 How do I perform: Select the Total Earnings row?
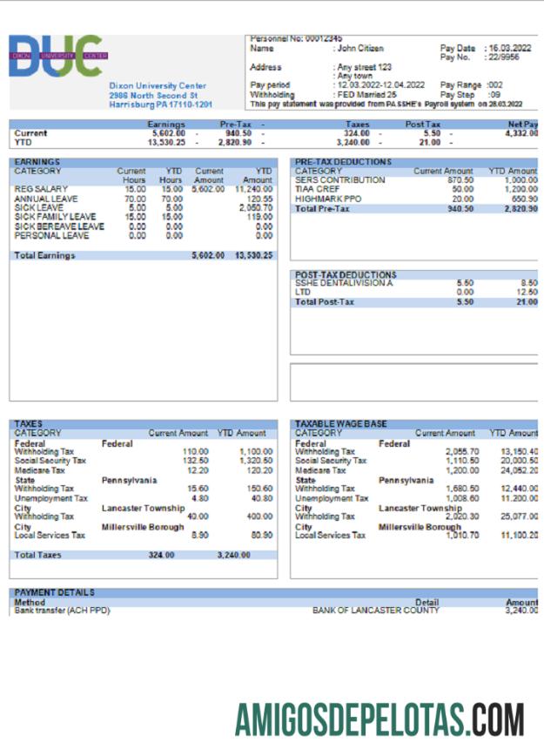143,255
